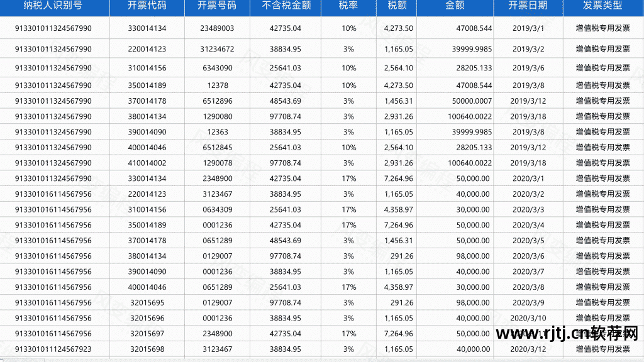Select date cell 2020/3/12
644x362 pixels.
tap(528, 349)
